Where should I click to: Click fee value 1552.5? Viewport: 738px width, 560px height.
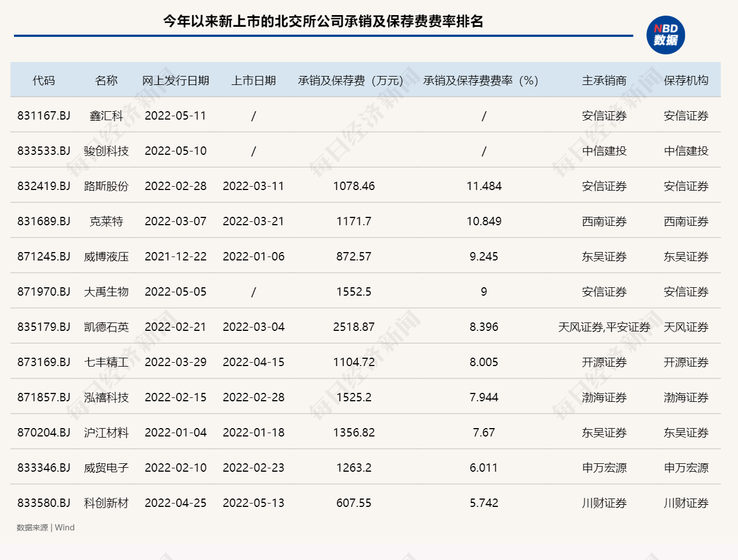(x=354, y=292)
